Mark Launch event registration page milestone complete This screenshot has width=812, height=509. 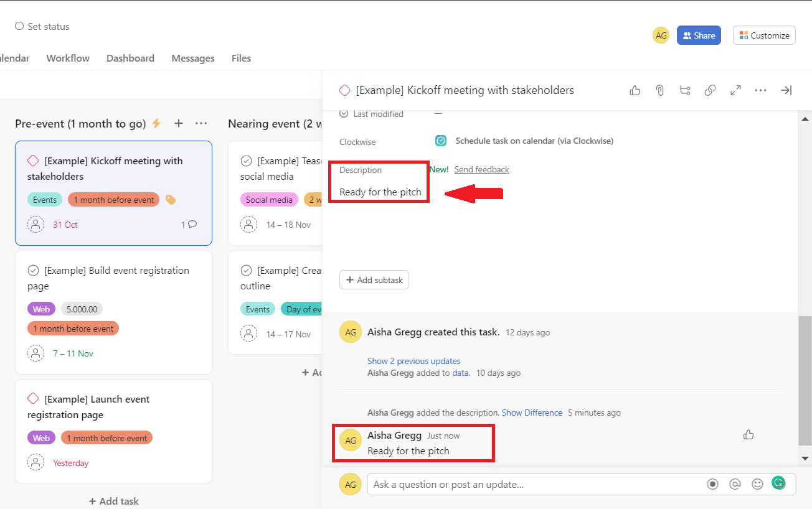pyautogui.click(x=34, y=398)
